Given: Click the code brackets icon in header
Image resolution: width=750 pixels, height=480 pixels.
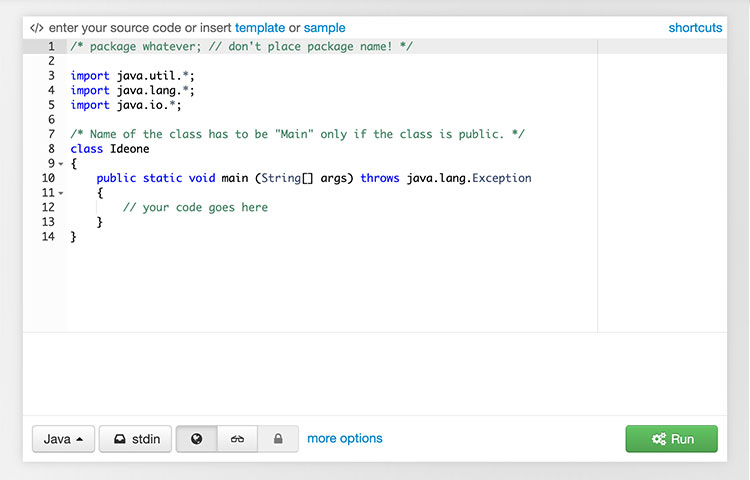Looking at the screenshot, I should [36, 28].
